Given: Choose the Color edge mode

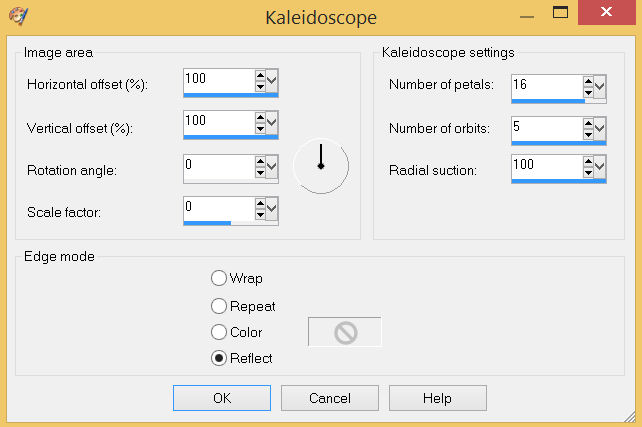Looking at the screenshot, I should pyautogui.click(x=219, y=332).
